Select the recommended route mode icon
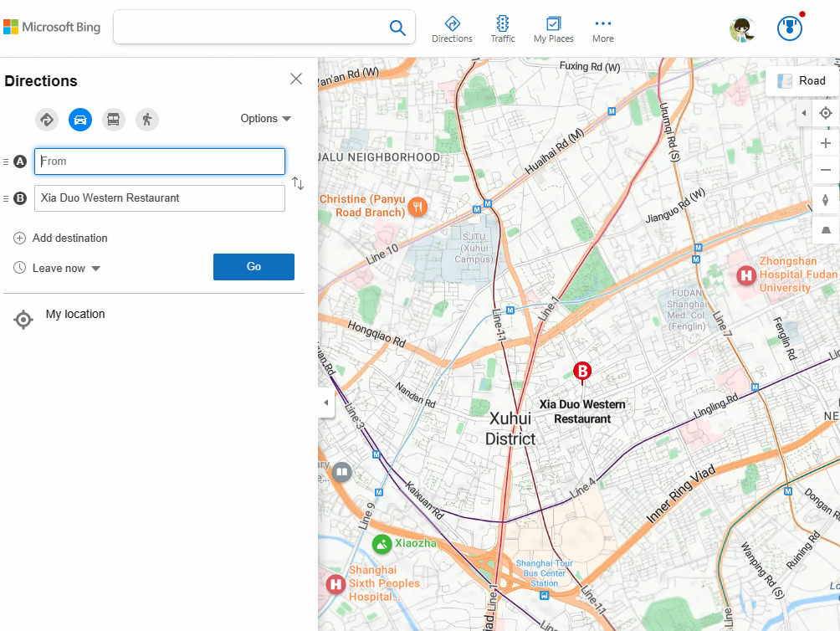Viewport: 840px width, 631px height. 47,120
